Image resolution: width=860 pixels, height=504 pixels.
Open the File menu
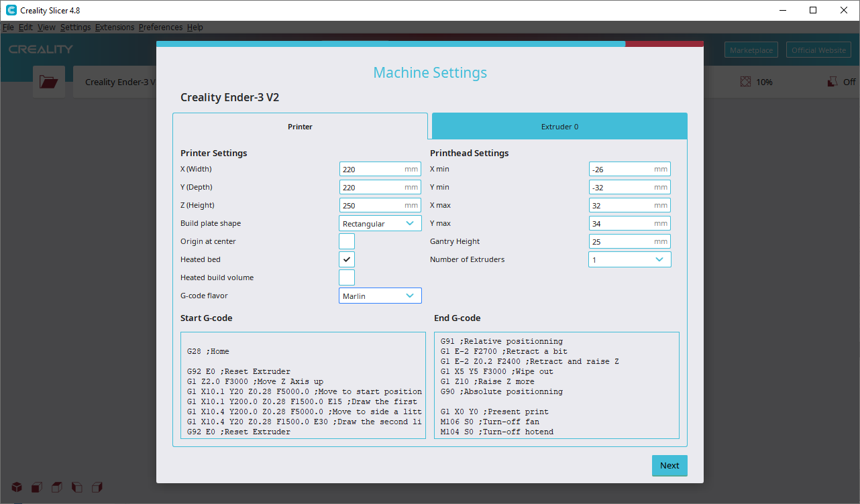[8, 27]
